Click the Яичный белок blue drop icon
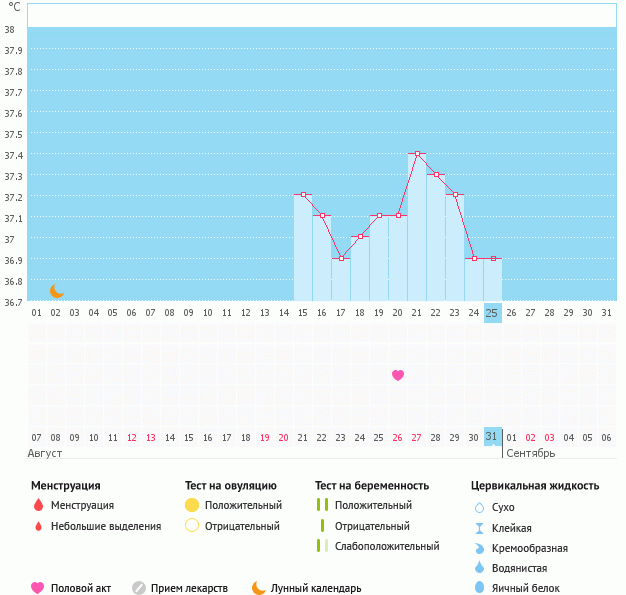626x595 pixels. click(479, 588)
